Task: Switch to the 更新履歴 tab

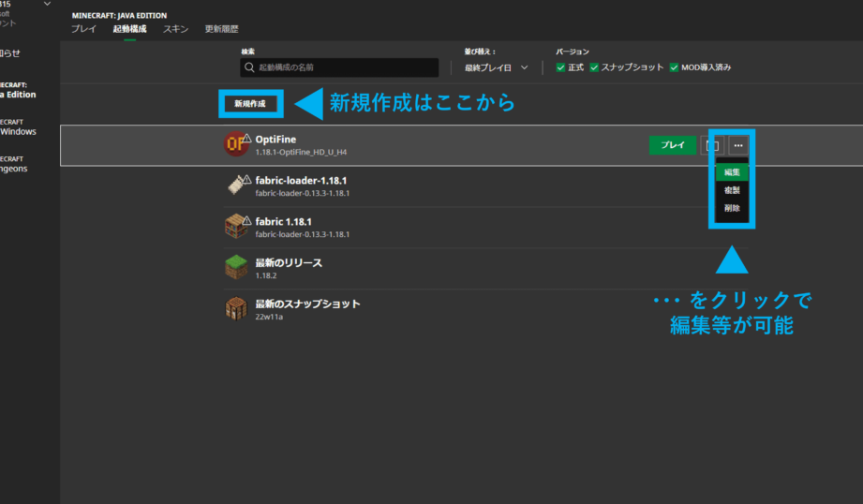Action: tap(222, 29)
